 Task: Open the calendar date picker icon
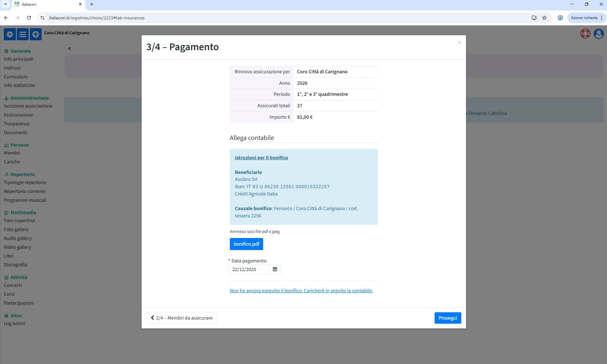point(275,269)
